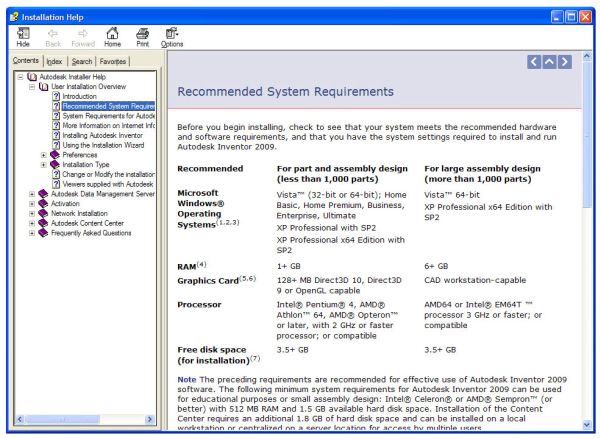Click the Preferences purple book icon

[55, 155]
